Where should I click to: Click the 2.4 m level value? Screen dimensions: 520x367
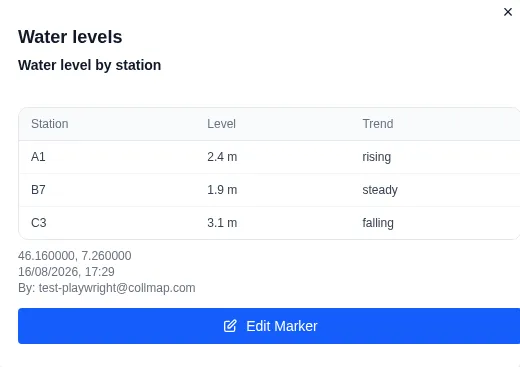pyautogui.click(x=222, y=157)
